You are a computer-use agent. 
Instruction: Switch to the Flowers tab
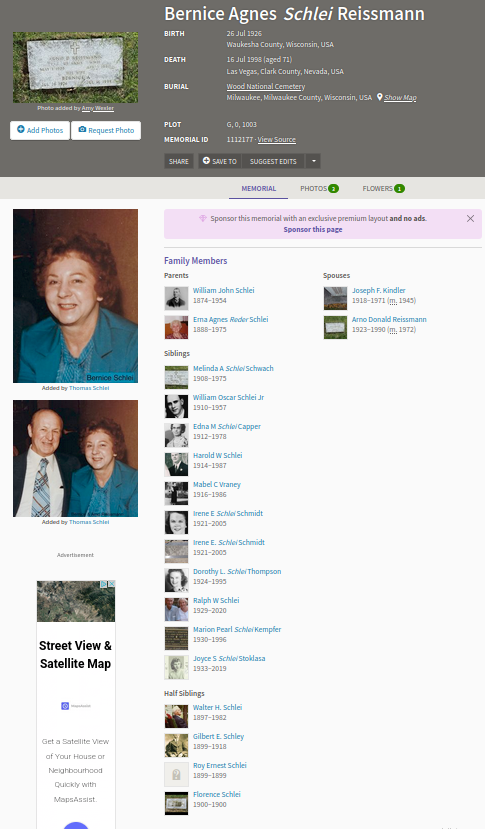coord(383,188)
